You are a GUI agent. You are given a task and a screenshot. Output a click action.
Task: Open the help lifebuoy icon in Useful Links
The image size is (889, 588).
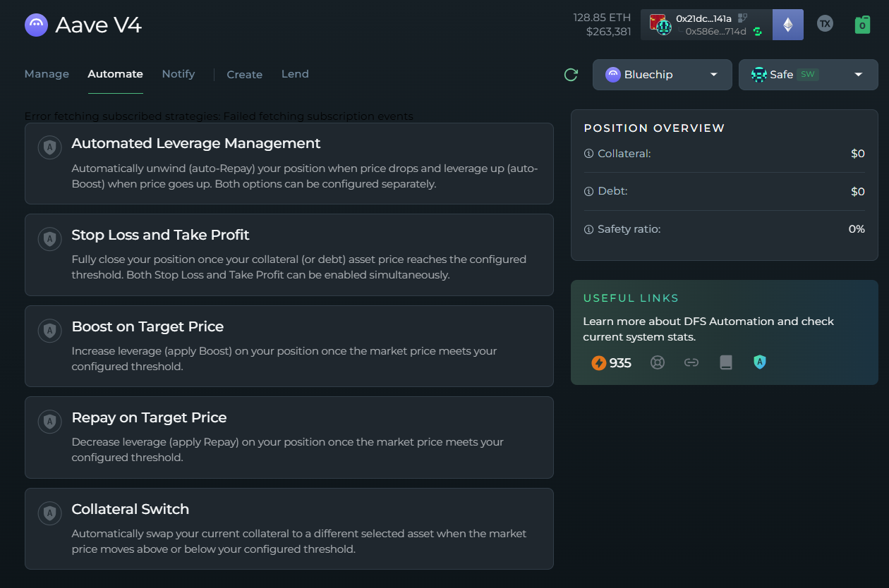pos(658,363)
